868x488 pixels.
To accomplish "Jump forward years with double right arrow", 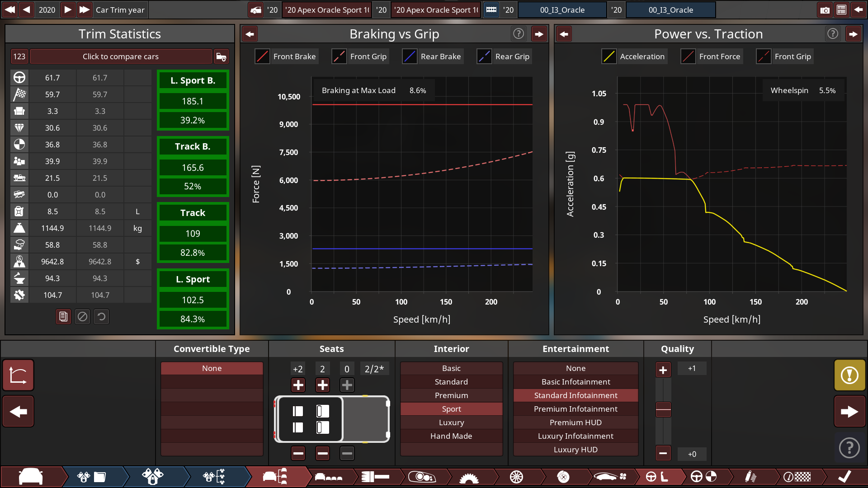I will point(84,10).
